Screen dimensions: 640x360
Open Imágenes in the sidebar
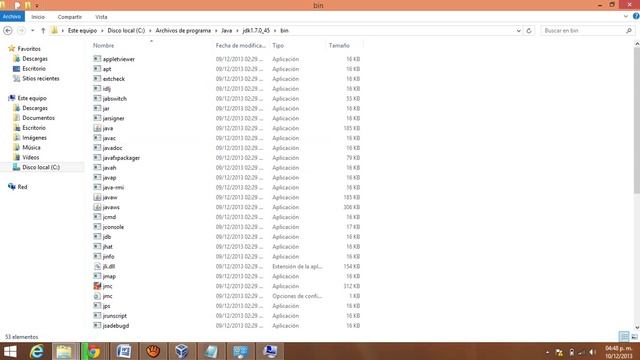34,138
